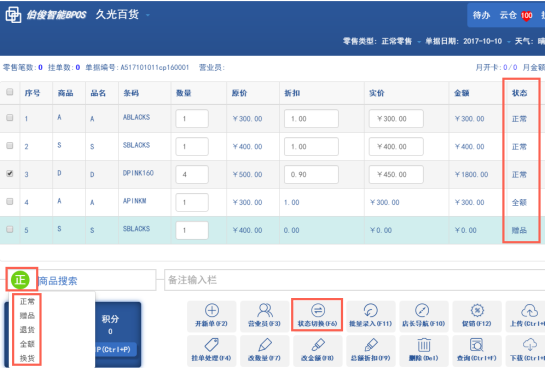The image size is (545, 369).
Task: Click the 月开卡 0/0 label
Action: point(496,67)
